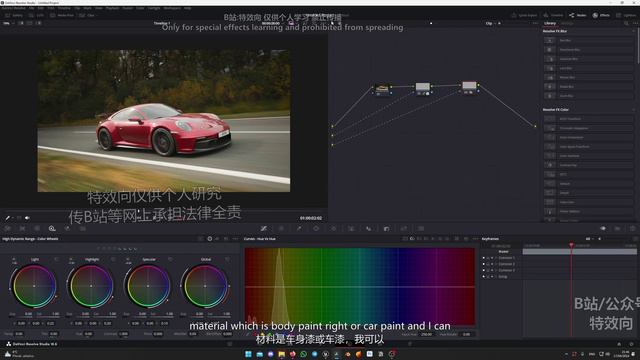640x360 pixels.
Task: Select Color Space Transform effect
Action: [x=589, y=147]
